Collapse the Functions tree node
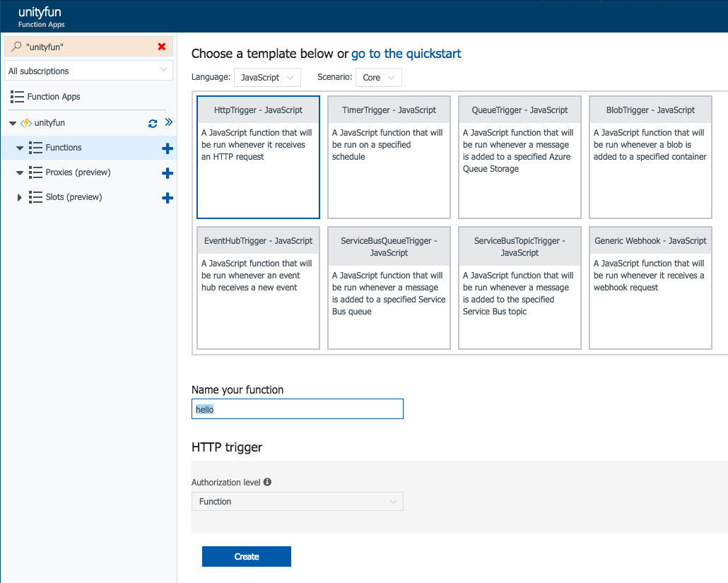The image size is (728, 583). [x=20, y=148]
